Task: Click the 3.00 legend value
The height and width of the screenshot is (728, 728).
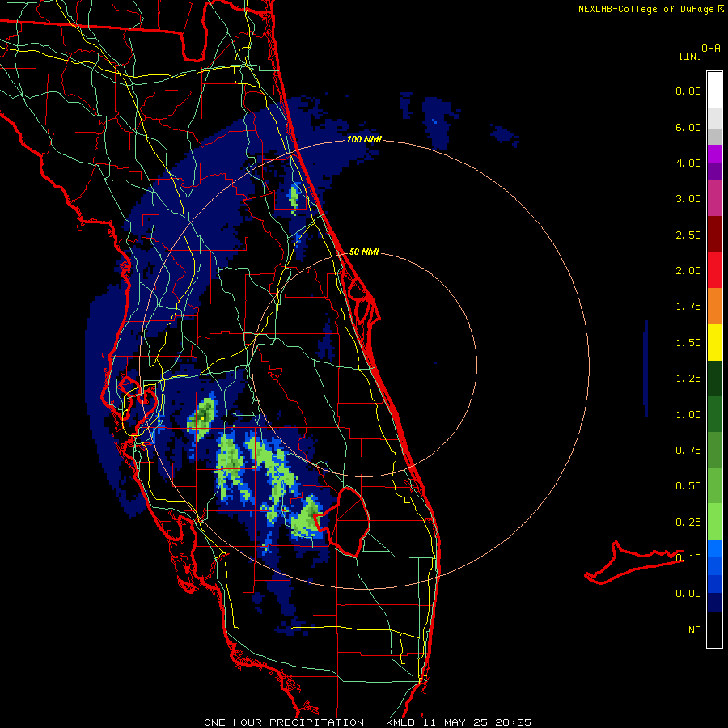Action: coord(688,199)
